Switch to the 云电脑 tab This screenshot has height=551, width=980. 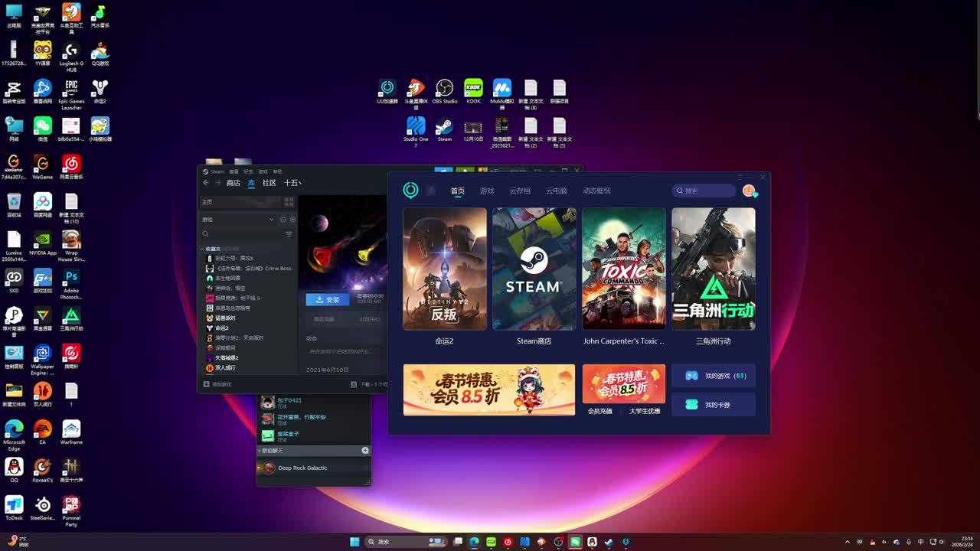[x=556, y=191]
